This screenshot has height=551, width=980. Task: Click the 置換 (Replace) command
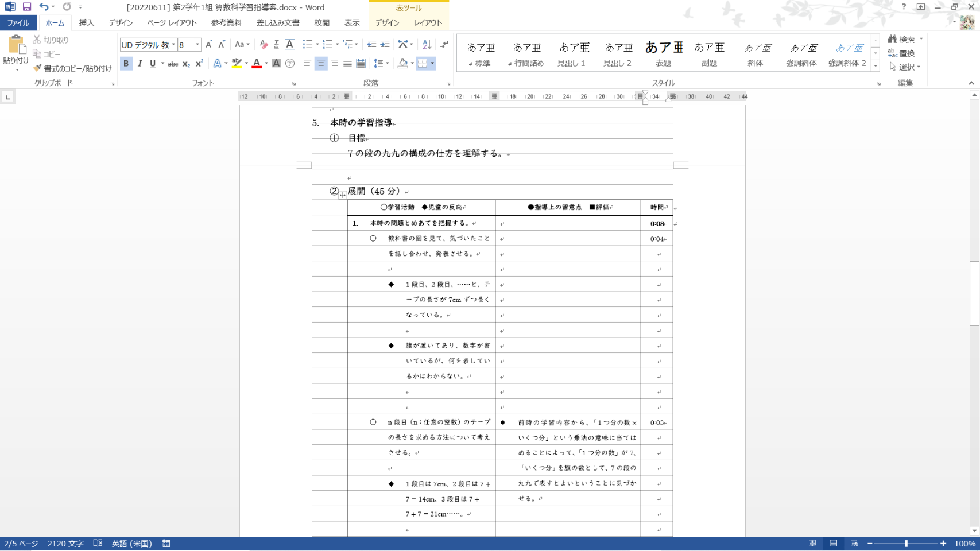tap(901, 53)
